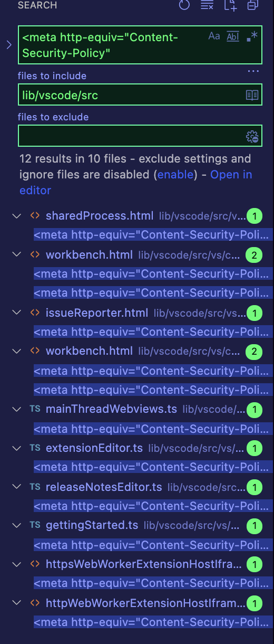Open the match under releaseNotesEditor.ts

[x=153, y=506]
